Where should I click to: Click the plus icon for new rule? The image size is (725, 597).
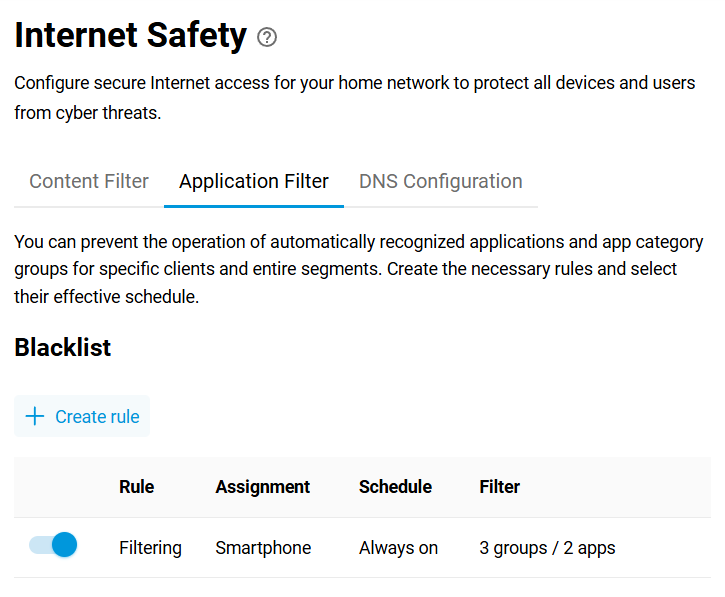tap(35, 417)
